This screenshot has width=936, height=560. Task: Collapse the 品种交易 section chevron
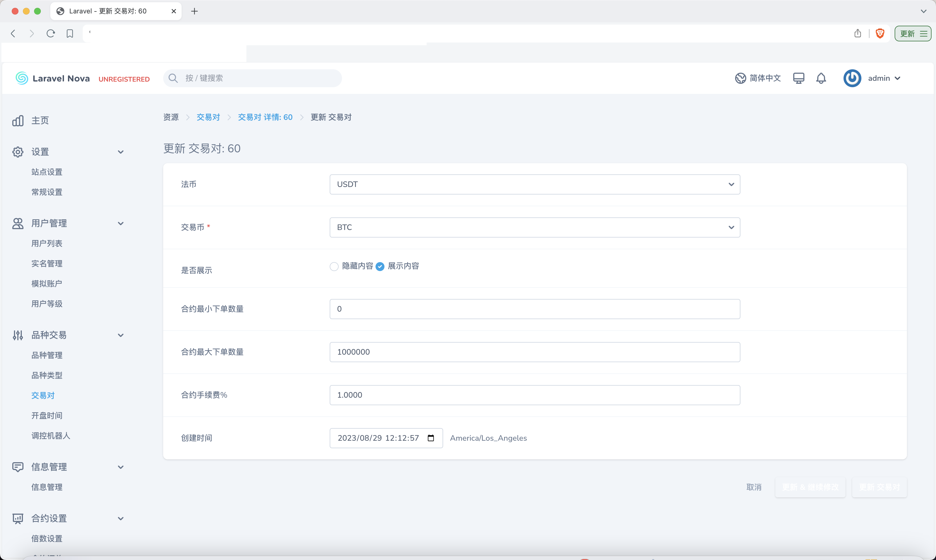click(121, 335)
